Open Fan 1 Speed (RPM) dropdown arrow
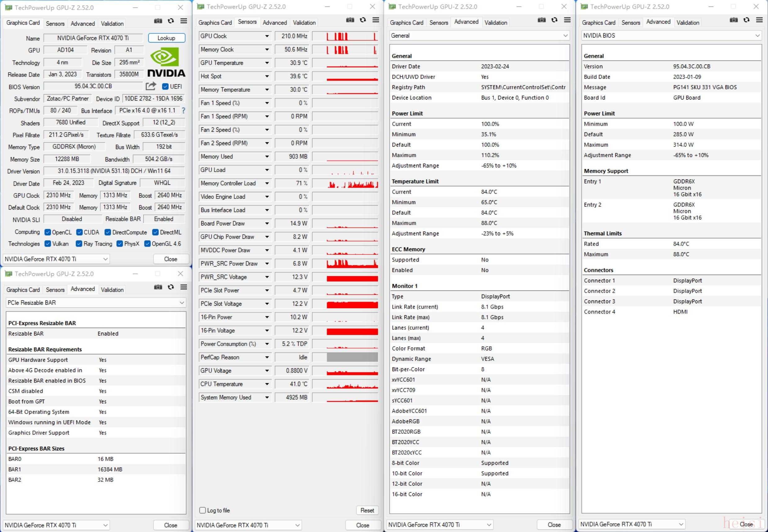 click(267, 116)
